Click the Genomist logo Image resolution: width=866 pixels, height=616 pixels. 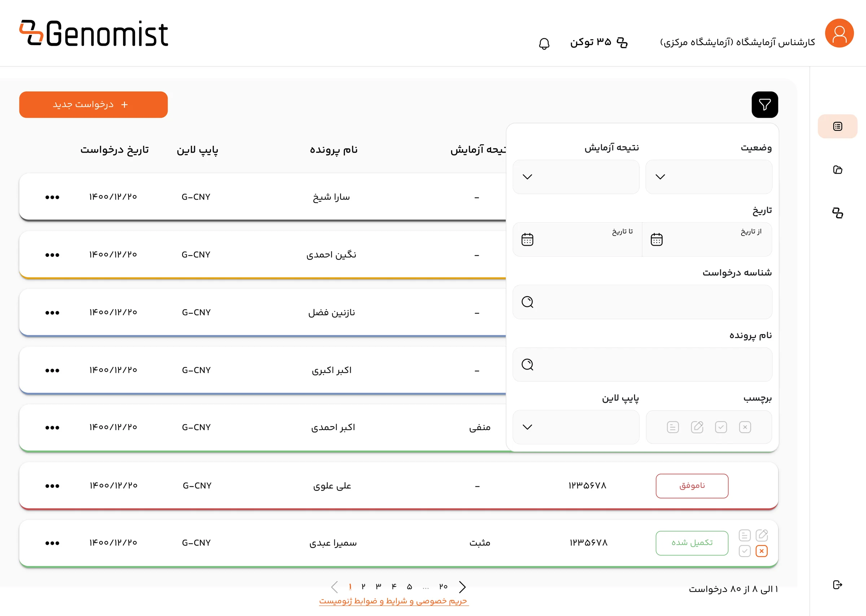click(x=94, y=33)
